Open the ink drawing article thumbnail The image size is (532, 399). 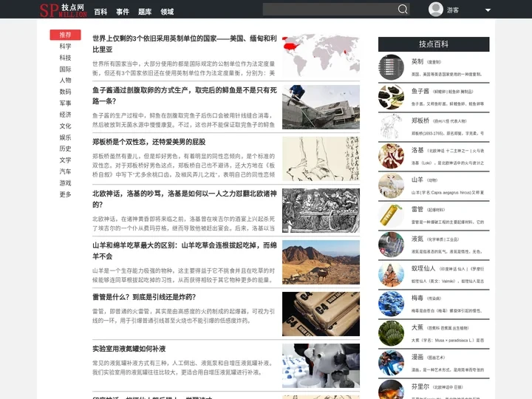pyautogui.click(x=321, y=159)
